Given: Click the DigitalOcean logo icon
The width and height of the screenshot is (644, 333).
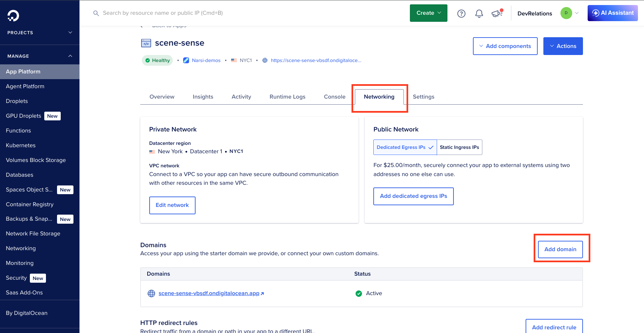Looking at the screenshot, I should (13, 15).
